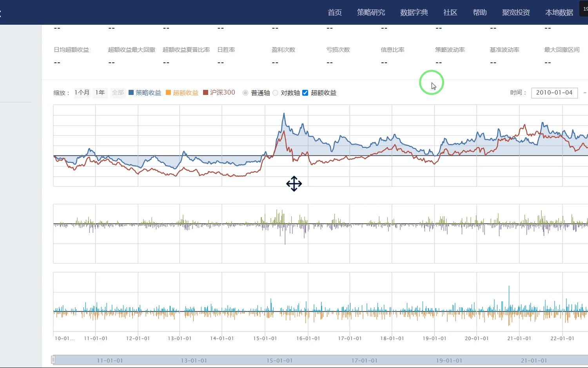This screenshot has height=368, width=588.
Task: Open 聚宽投资 in the navigation bar
Action: 516,13
